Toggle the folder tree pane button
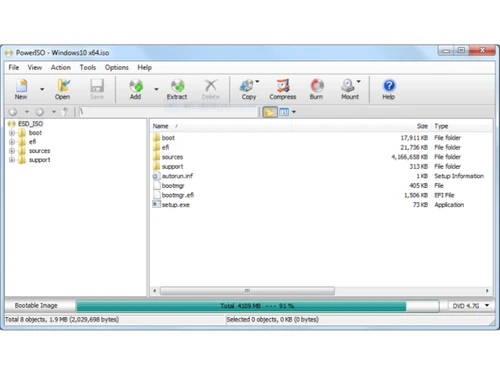This screenshot has width=500, height=375. coord(270,112)
